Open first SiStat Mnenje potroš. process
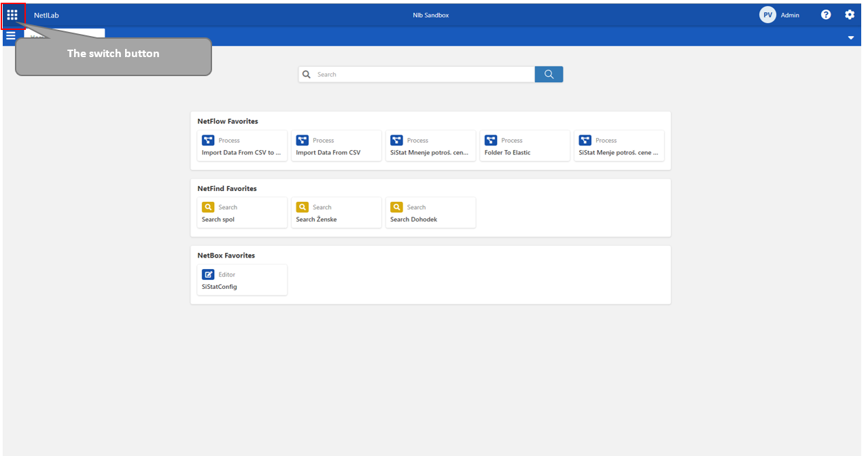 pos(430,146)
